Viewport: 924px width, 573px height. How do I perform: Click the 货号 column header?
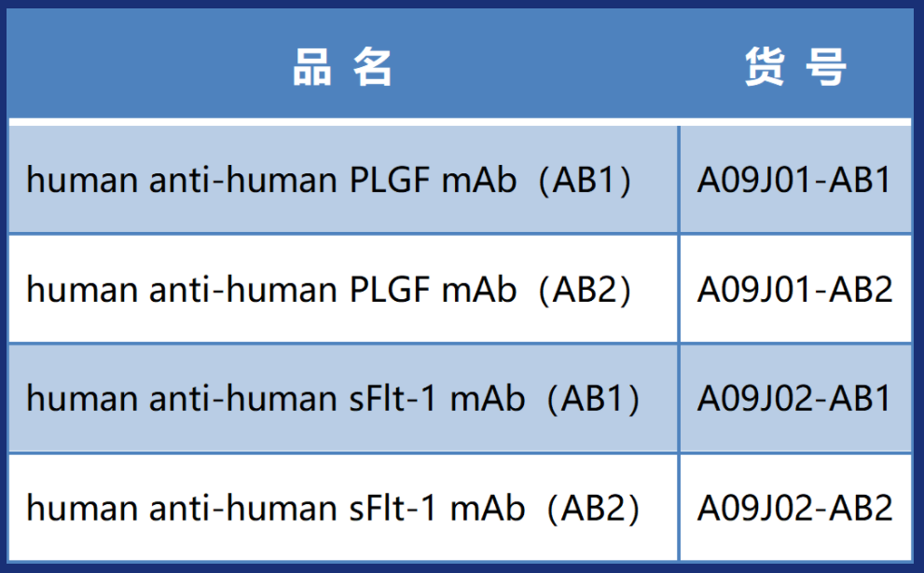(x=795, y=67)
